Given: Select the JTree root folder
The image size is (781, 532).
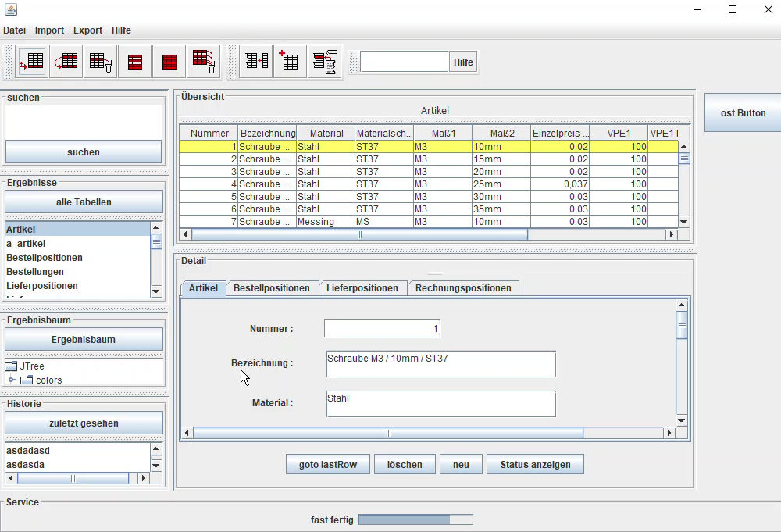Looking at the screenshot, I should click(31, 366).
